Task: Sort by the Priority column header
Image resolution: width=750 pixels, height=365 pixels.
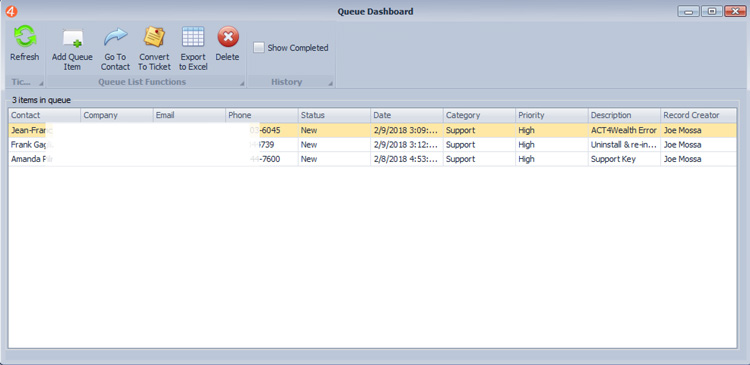Action: point(551,115)
